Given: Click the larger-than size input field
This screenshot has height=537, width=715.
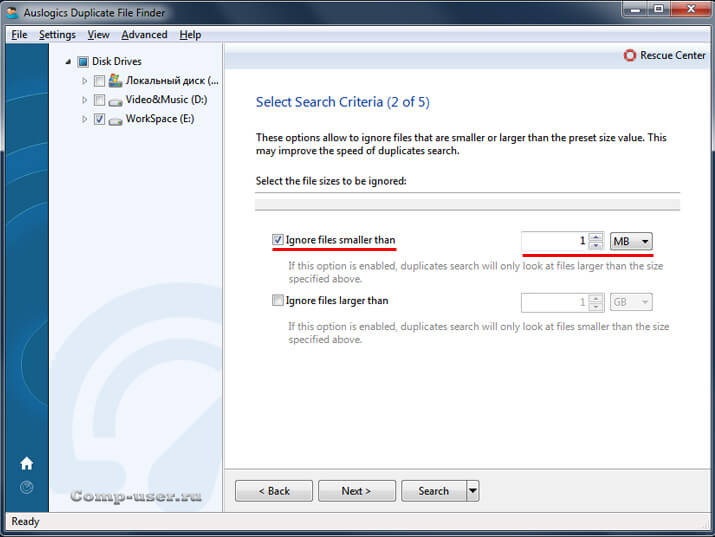Looking at the screenshot, I should (x=555, y=302).
